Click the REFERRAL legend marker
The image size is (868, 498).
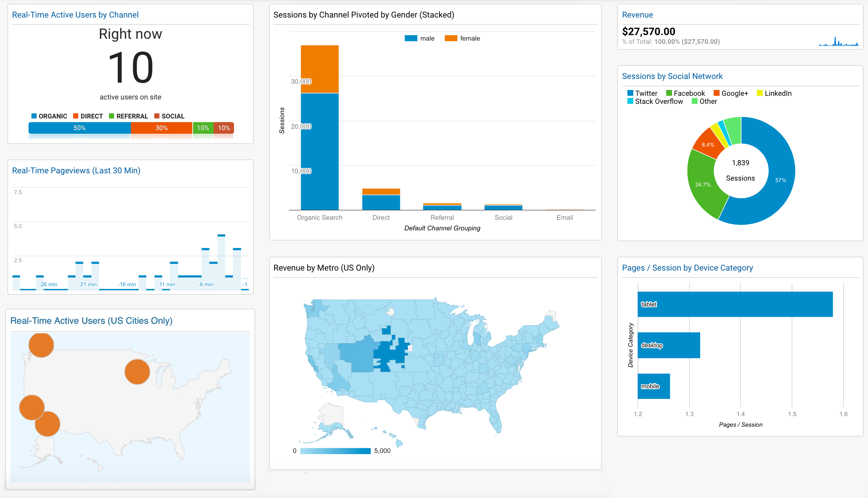112,116
